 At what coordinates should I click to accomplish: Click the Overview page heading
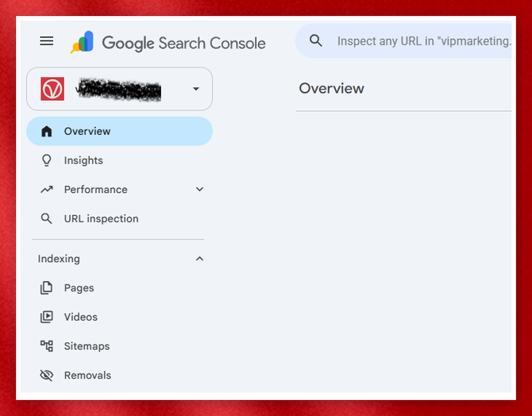click(x=331, y=89)
